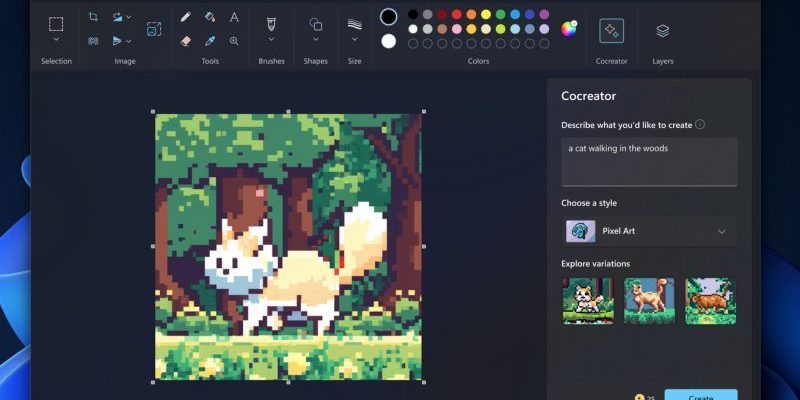The width and height of the screenshot is (800, 400).
Task: Click the line Size icon
Action: pos(355,23)
